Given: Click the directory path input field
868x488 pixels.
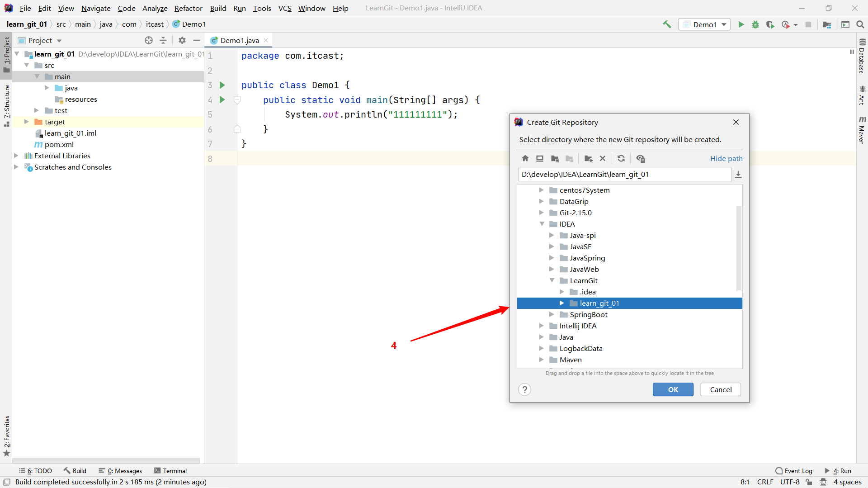Looking at the screenshot, I should [x=625, y=175].
